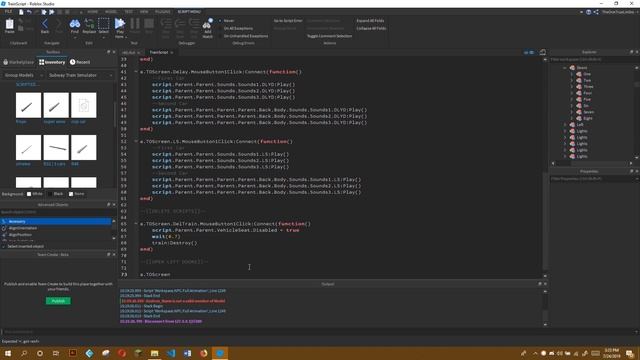The image size is (640, 360).
Task: Click the code editor vertical scrollbar
Action: tap(545, 220)
